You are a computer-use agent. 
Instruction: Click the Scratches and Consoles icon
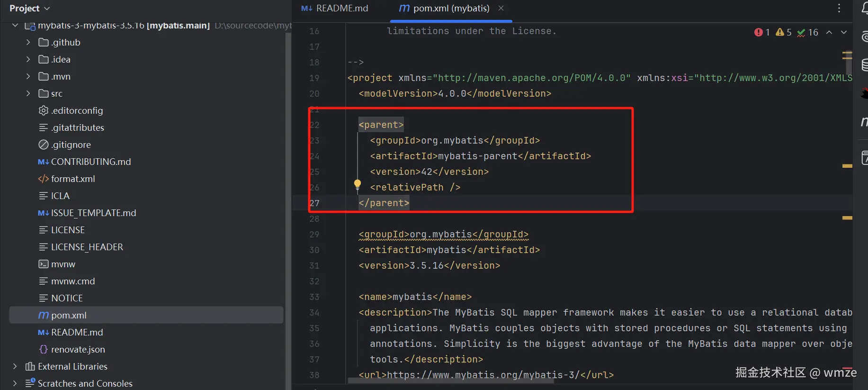click(x=30, y=383)
